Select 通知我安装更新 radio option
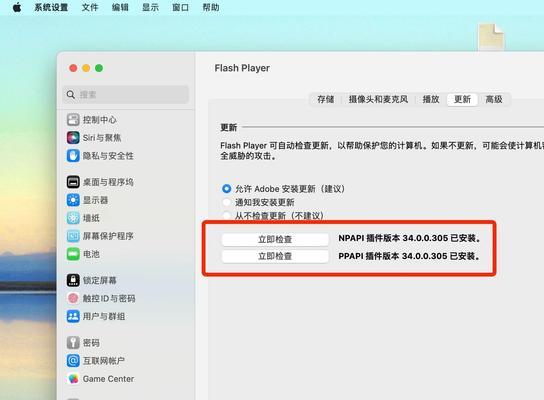This screenshot has width=544, height=400. click(226, 202)
